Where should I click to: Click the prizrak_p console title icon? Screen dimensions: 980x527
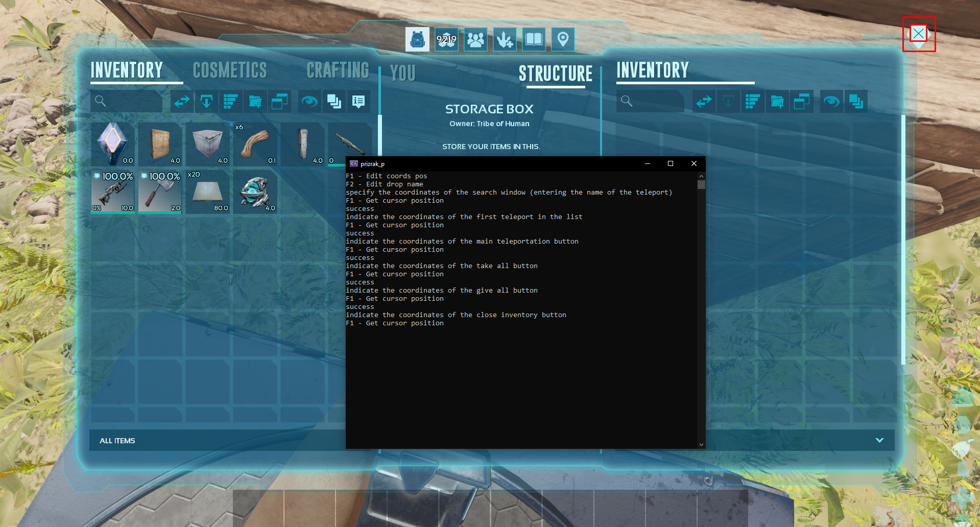pyautogui.click(x=354, y=163)
